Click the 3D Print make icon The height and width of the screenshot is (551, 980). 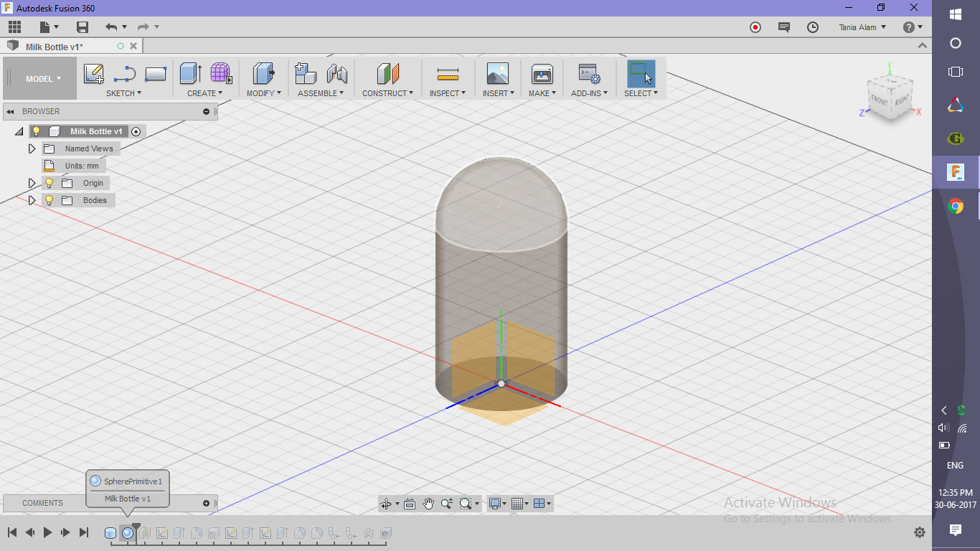click(542, 74)
